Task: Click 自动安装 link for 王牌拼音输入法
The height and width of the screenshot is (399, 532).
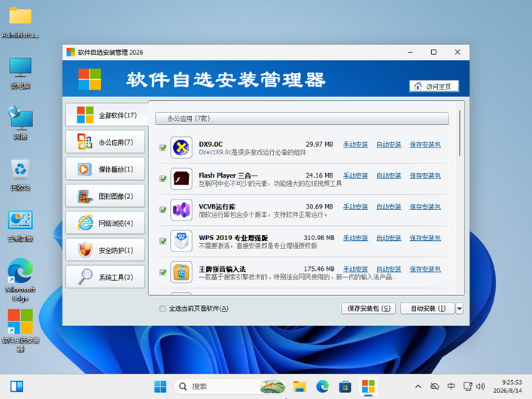Action: pos(389,269)
